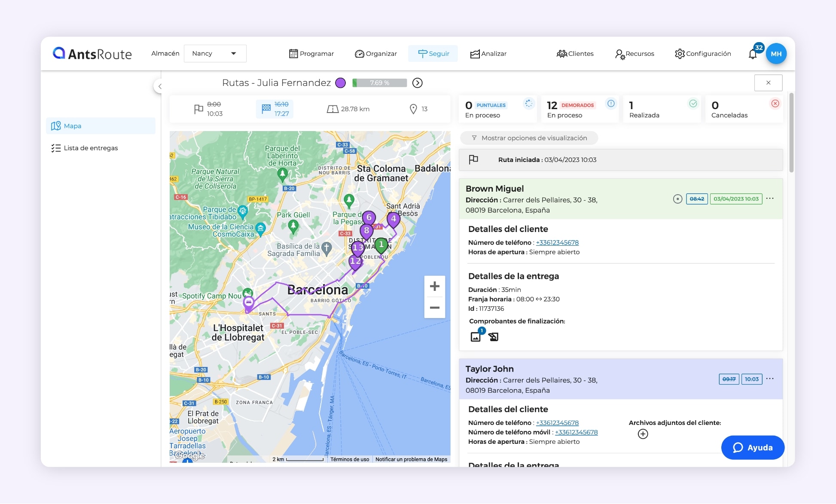Open the notifications bell icon
Viewport: 836px width, 504px height.
(x=753, y=54)
